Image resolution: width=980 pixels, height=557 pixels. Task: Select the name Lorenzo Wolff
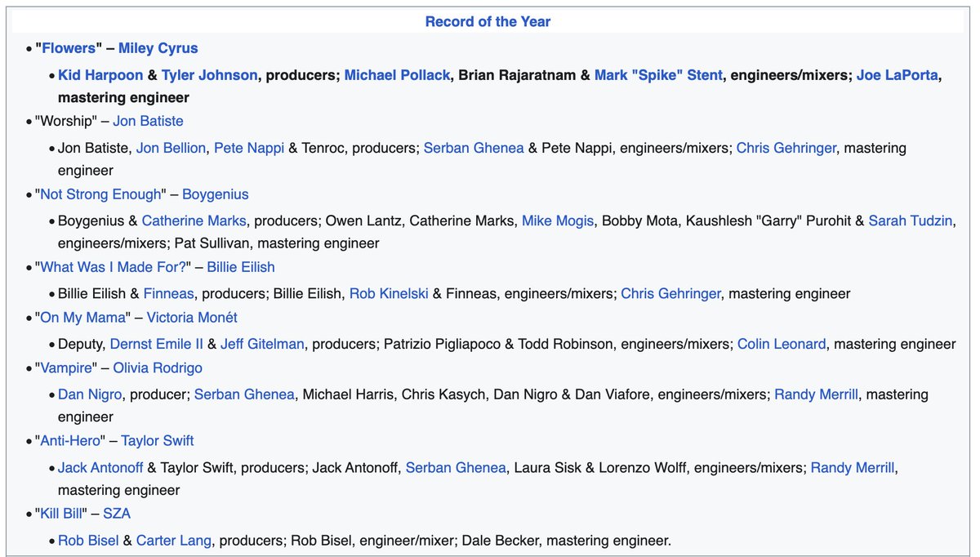(641, 467)
